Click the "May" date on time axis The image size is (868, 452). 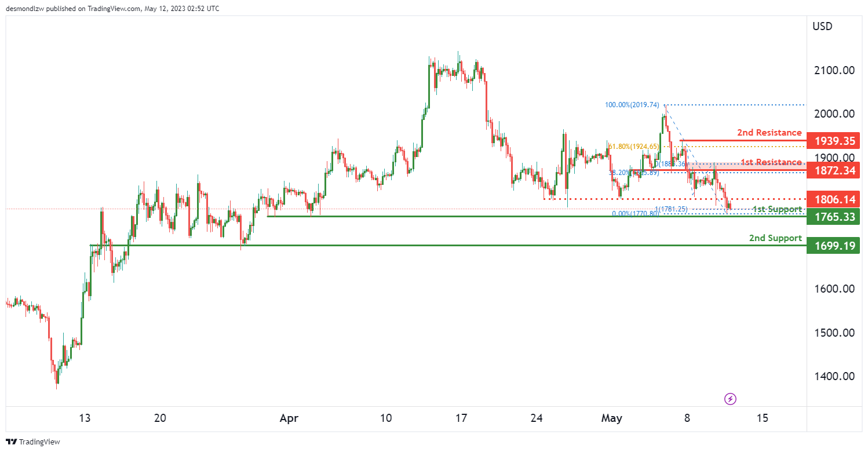(x=612, y=418)
